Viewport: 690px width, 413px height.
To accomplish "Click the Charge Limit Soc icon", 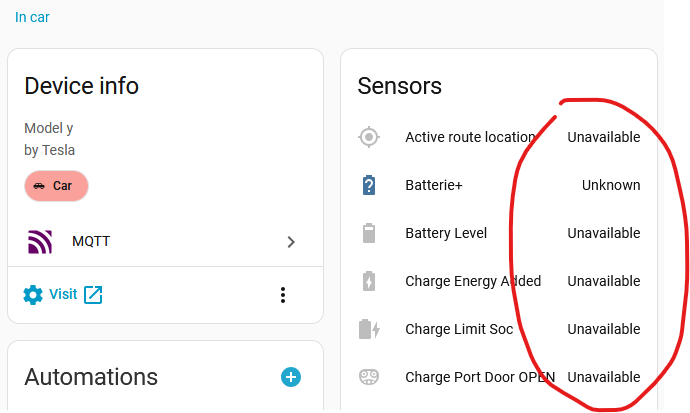I will tap(369, 329).
